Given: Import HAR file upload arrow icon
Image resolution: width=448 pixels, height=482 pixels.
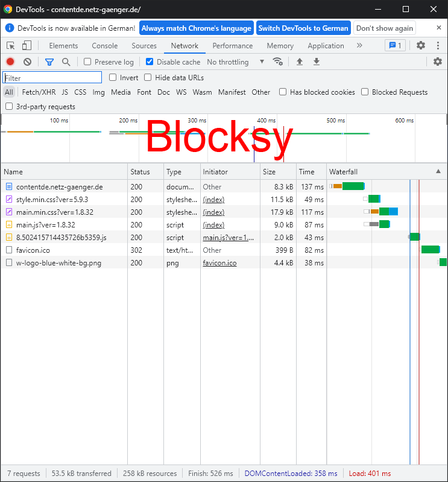Looking at the screenshot, I should tap(300, 62).
